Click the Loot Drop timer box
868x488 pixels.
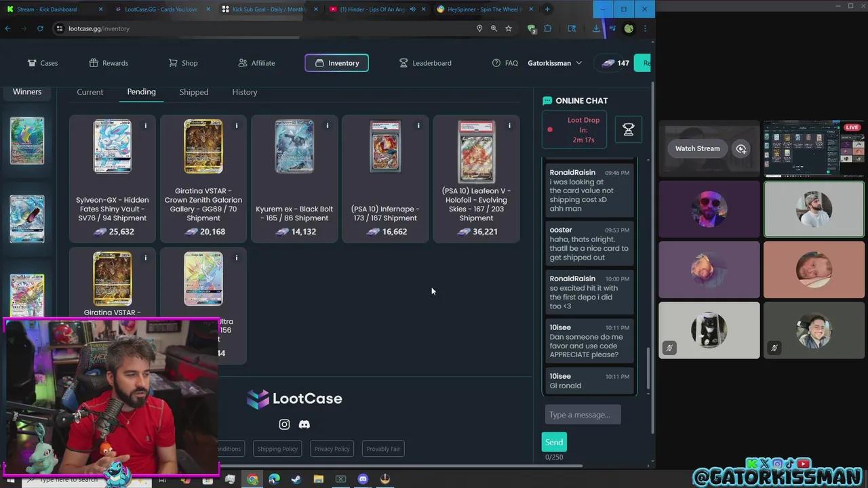click(574, 129)
